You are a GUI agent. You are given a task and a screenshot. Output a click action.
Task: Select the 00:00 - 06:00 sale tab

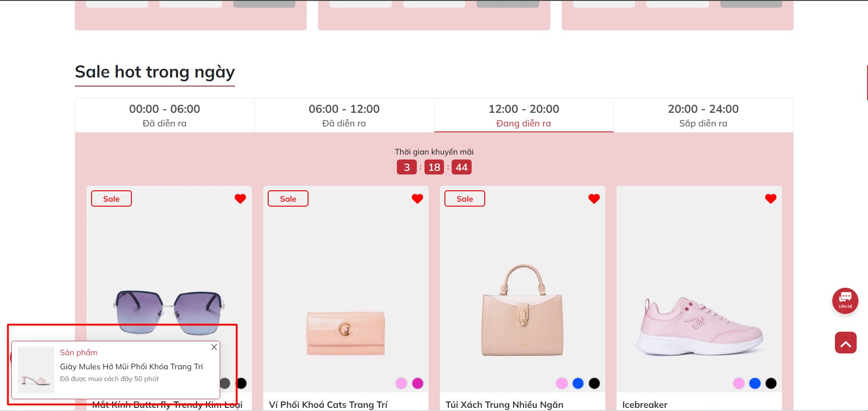click(164, 116)
